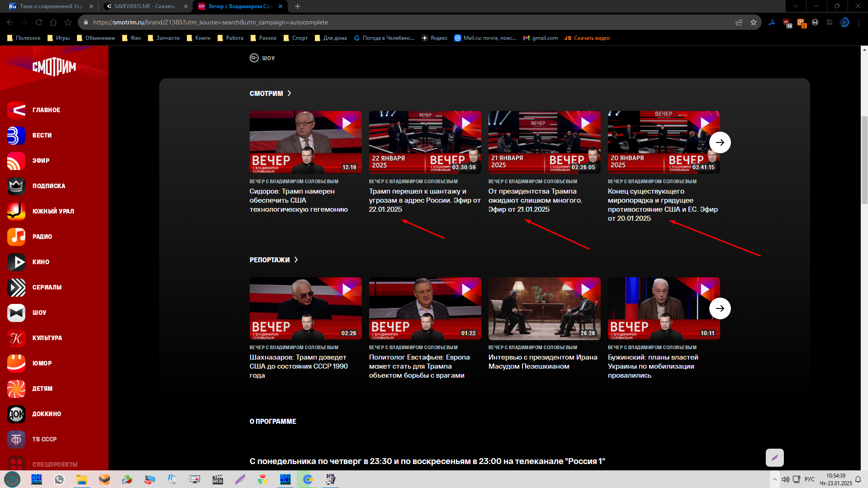This screenshot has width=868, height=488.
Task: Select the Вечер с Владимиром Соловьевым tab
Action: click(x=240, y=6)
